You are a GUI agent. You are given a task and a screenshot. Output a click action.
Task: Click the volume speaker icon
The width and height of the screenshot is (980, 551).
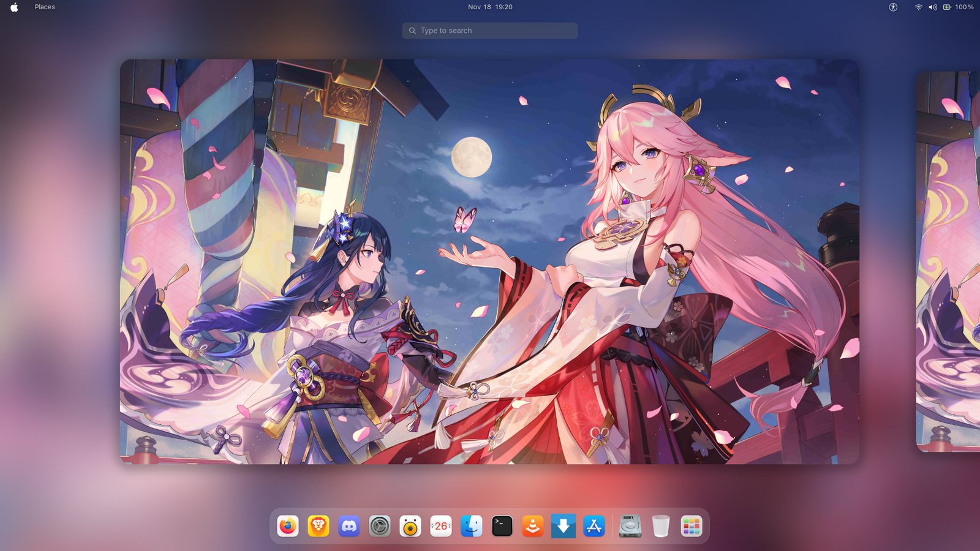(x=933, y=7)
